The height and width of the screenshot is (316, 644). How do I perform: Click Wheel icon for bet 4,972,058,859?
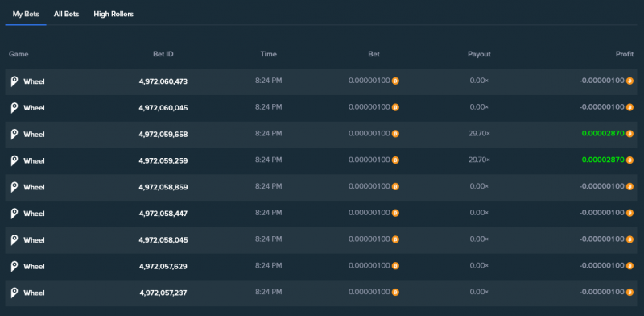pyautogui.click(x=14, y=187)
